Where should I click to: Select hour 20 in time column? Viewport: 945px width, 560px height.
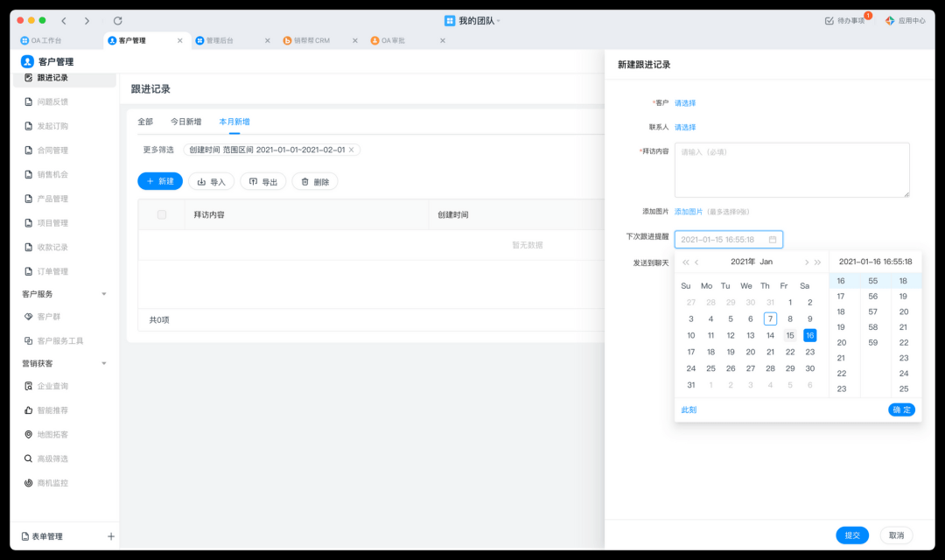click(x=842, y=342)
